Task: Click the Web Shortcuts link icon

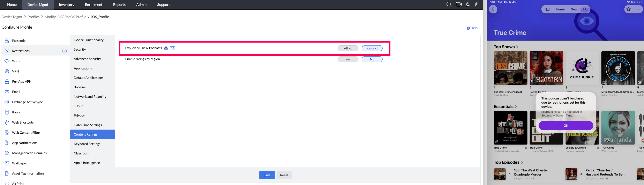Action: tap(7, 123)
